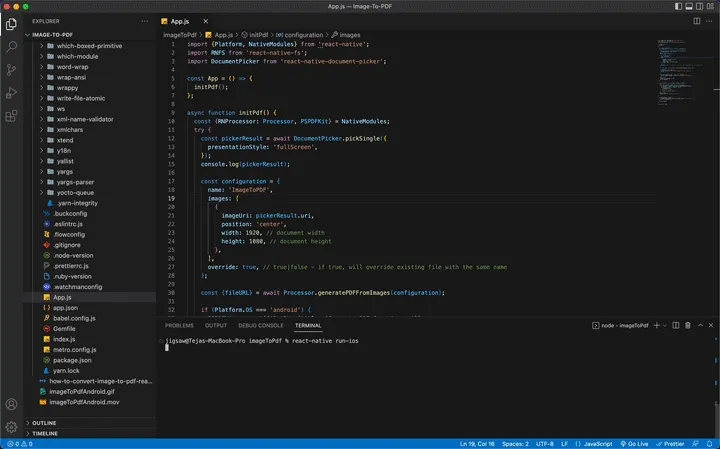Open the Run and Debug view
The width and height of the screenshot is (720, 449).
point(11,93)
